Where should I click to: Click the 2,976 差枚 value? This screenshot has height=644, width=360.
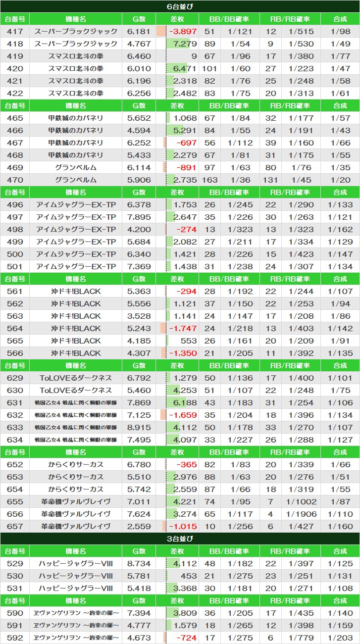(x=186, y=477)
